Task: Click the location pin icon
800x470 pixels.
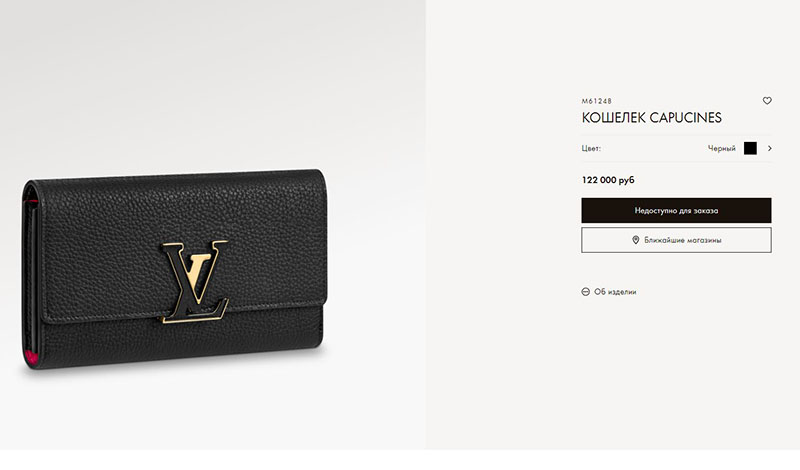Action: [x=636, y=240]
